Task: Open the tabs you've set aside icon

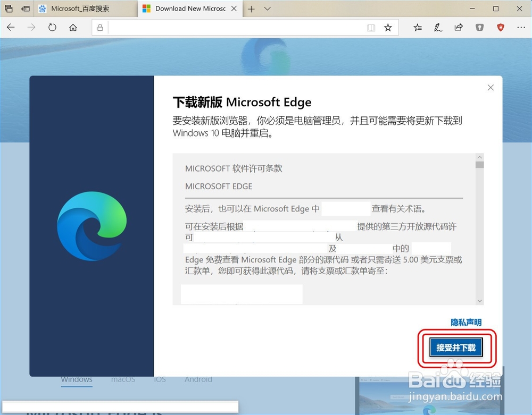Action: 9,9
